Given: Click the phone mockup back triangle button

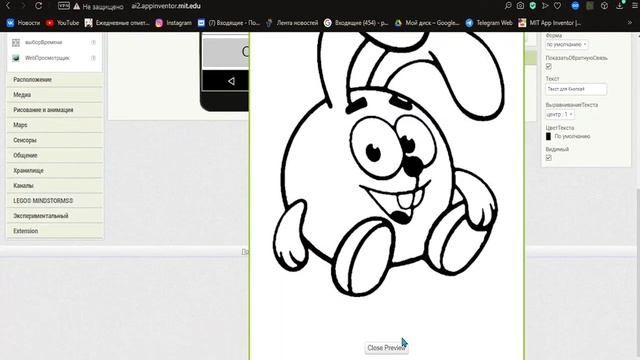Looking at the screenshot, I should tap(231, 81).
